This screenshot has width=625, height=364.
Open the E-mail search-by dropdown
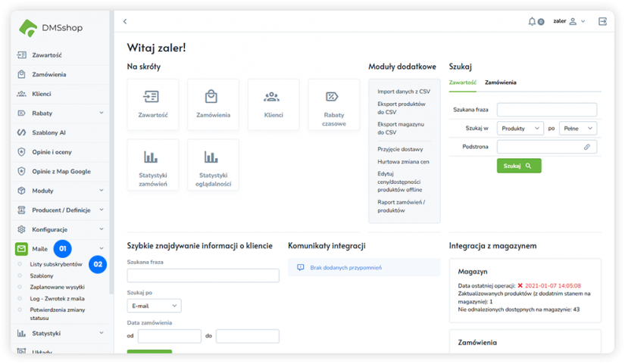pos(154,306)
